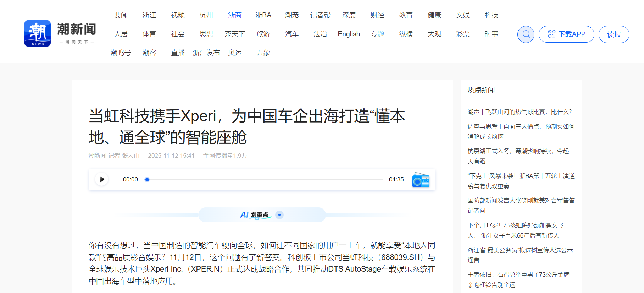Open the 法治 section
Image resolution: width=644 pixels, height=293 pixels.
click(320, 34)
